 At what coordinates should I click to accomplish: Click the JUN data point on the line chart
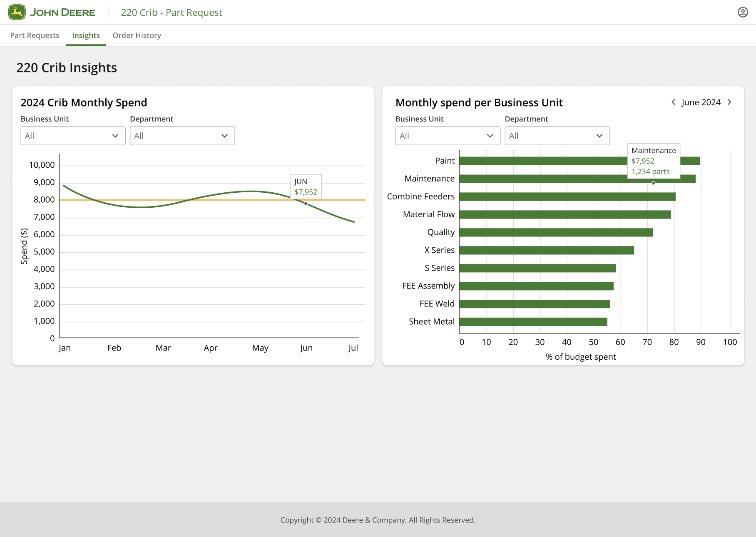click(x=306, y=204)
